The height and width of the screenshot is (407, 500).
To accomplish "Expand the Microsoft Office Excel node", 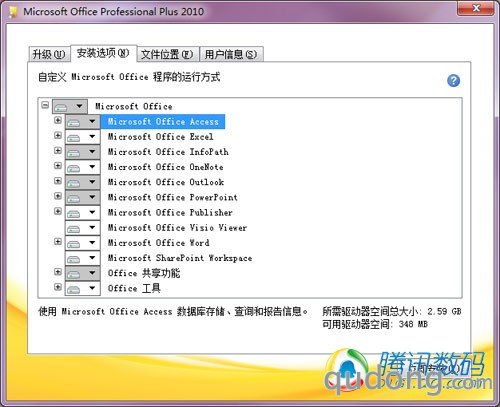I will click(58, 135).
